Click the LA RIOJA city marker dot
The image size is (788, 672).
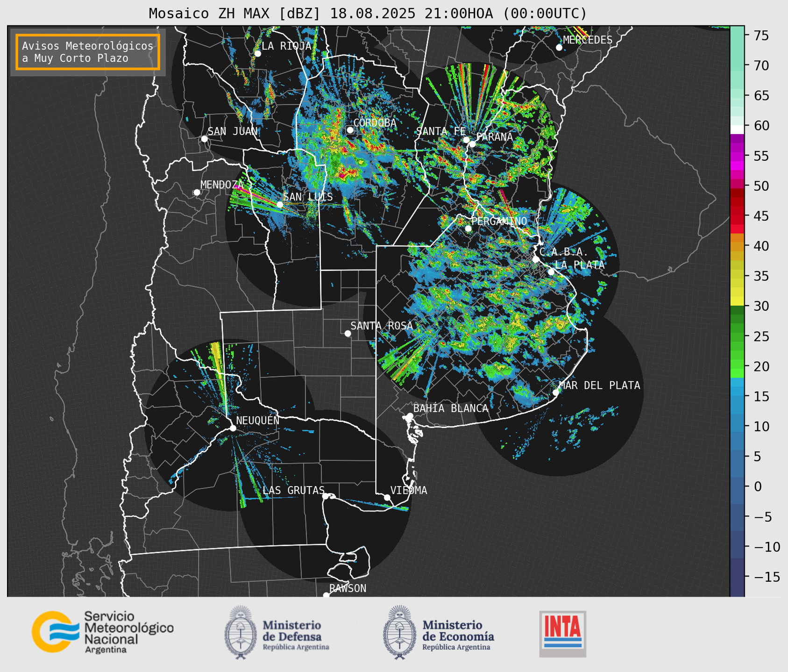point(257,54)
